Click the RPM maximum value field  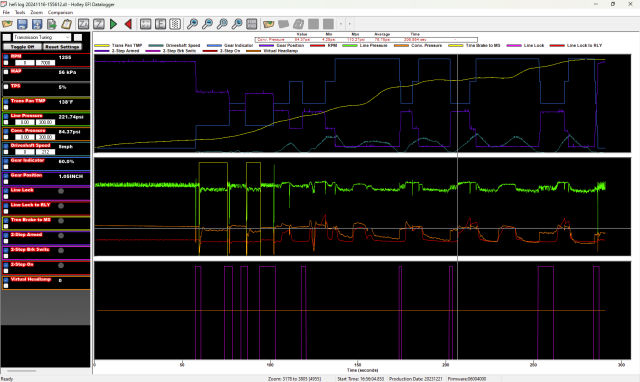pyautogui.click(x=45, y=63)
